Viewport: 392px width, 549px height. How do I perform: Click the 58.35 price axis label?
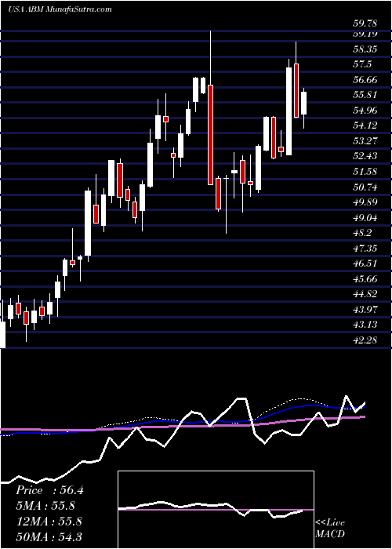[365, 49]
